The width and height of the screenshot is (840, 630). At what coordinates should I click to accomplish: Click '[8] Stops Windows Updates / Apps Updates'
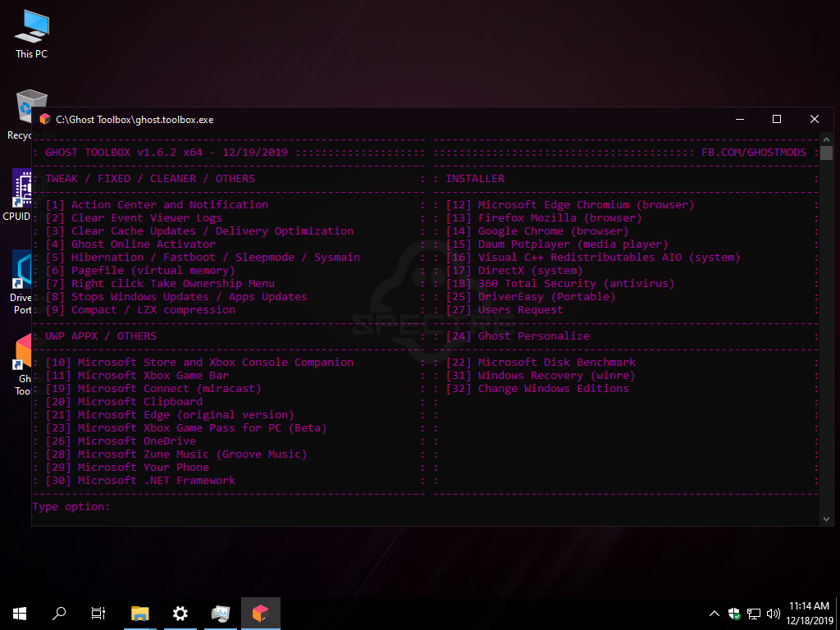(177, 296)
